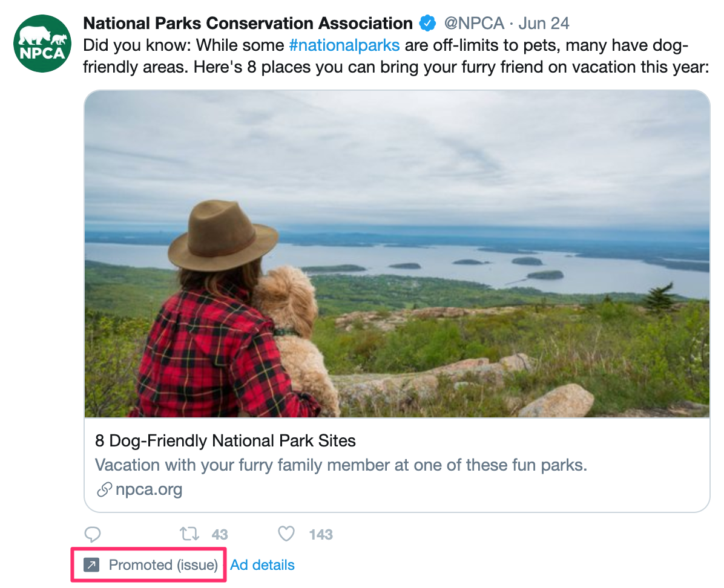Like the tweet with heart icon
This screenshot has width=724, height=588.
(286, 534)
